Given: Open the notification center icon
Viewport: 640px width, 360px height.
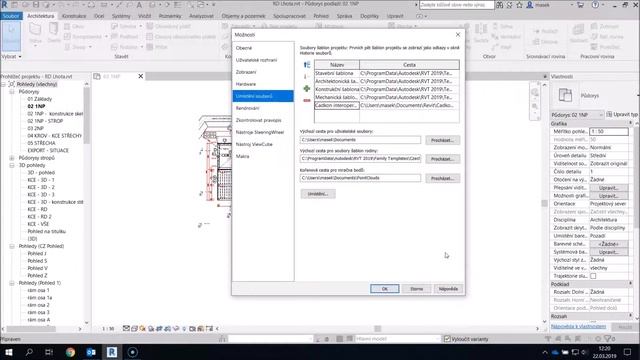Looking at the screenshot, I should click(628, 352).
